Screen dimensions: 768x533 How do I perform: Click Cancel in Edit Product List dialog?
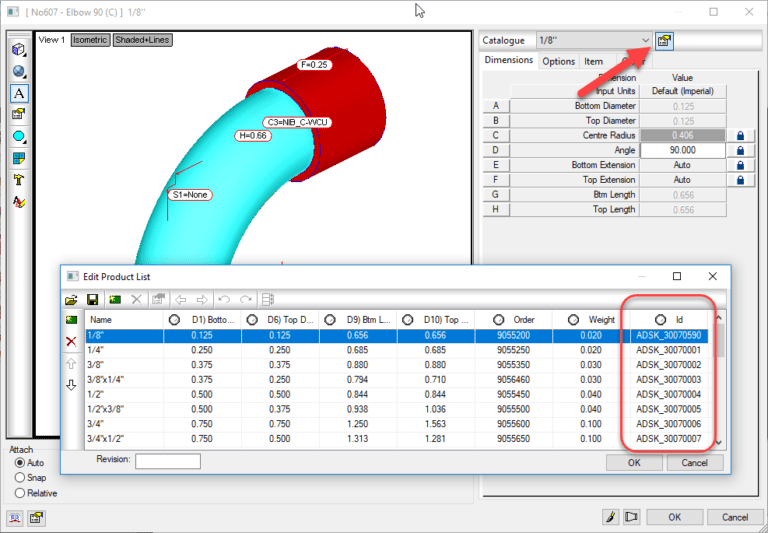pyautogui.click(x=695, y=462)
